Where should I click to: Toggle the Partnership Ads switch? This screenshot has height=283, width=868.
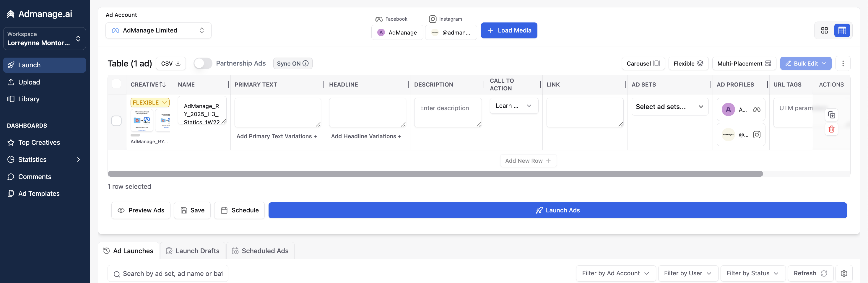coord(203,63)
